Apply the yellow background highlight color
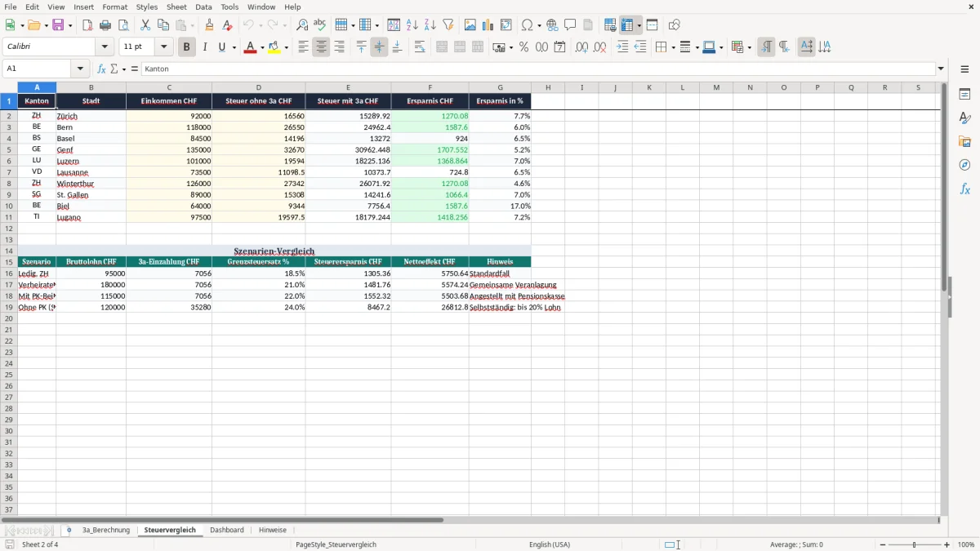 [x=275, y=47]
